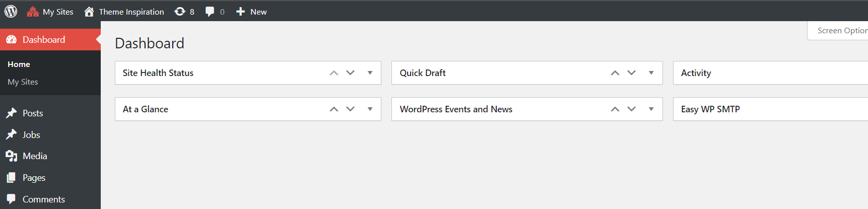Open the Jobs menu
Image resolution: width=868 pixels, height=209 pixels.
[31, 135]
